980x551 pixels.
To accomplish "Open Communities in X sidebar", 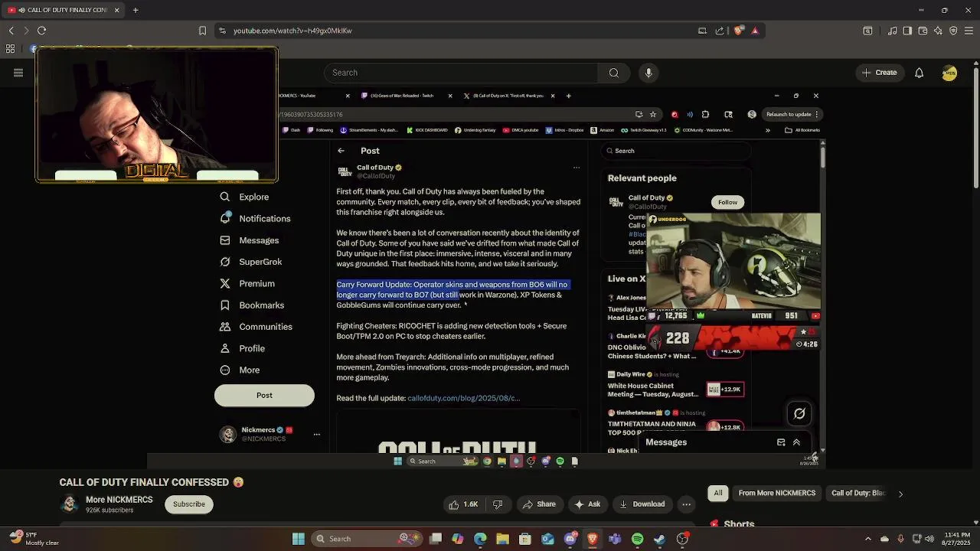I will coord(256,327).
